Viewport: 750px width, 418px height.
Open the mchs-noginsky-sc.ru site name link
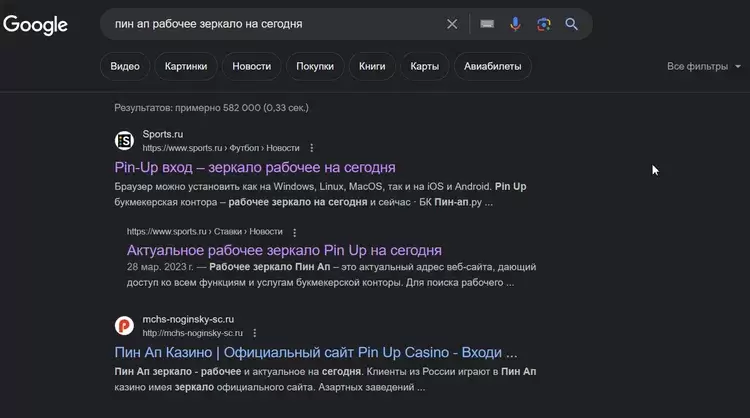(188, 319)
